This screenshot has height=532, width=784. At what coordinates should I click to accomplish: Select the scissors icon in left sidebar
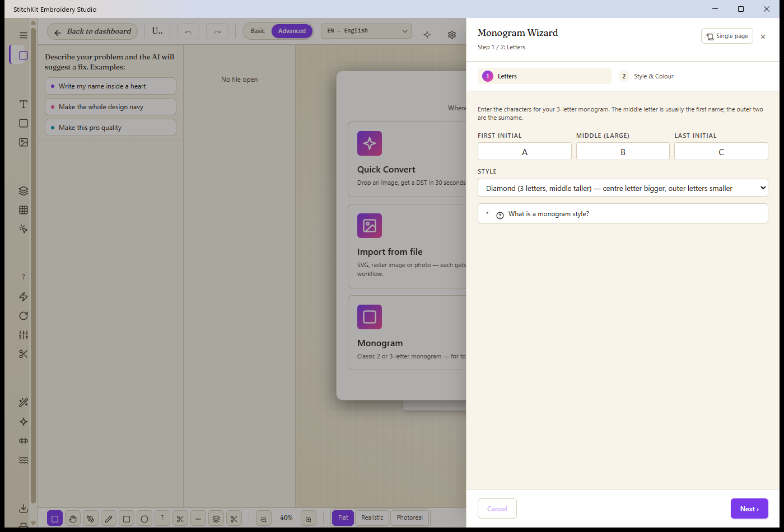click(x=24, y=354)
